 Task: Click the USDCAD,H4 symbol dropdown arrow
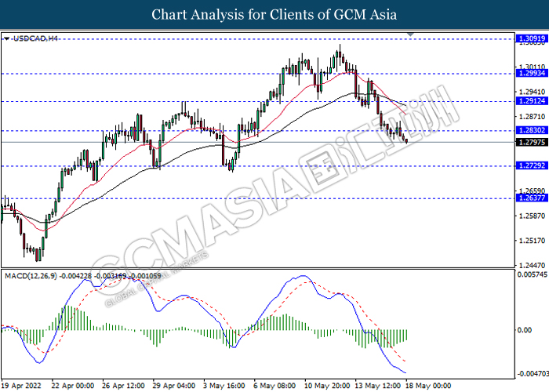tap(6, 38)
